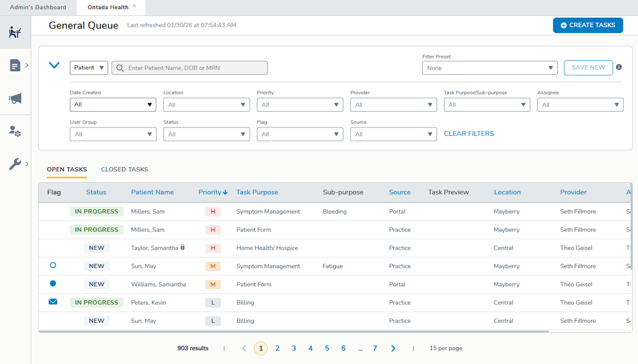Toggle the empty circle flag on Sun, May
This screenshot has width=638, height=364.
pos(53,265)
